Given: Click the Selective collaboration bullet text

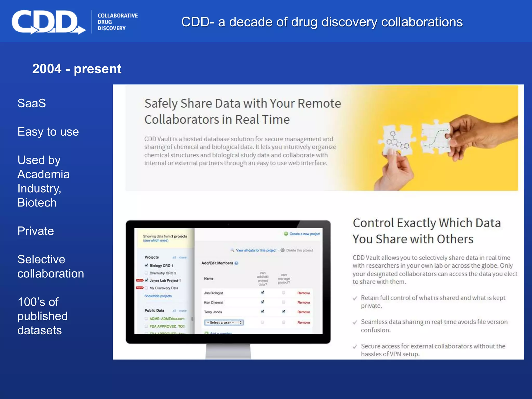Looking at the screenshot, I should 51,267.
